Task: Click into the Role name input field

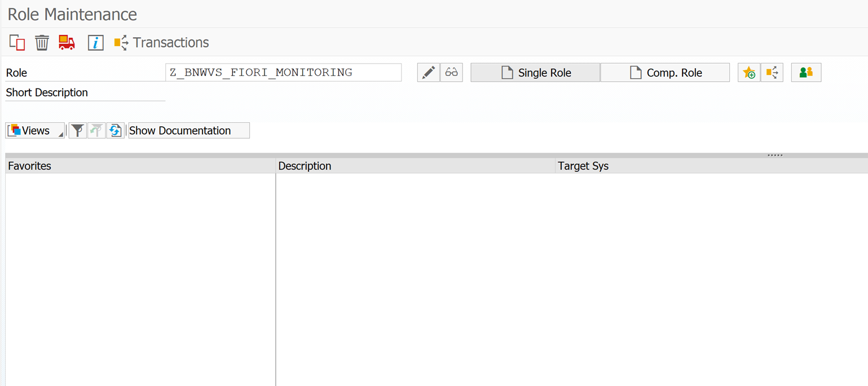Action: point(283,73)
